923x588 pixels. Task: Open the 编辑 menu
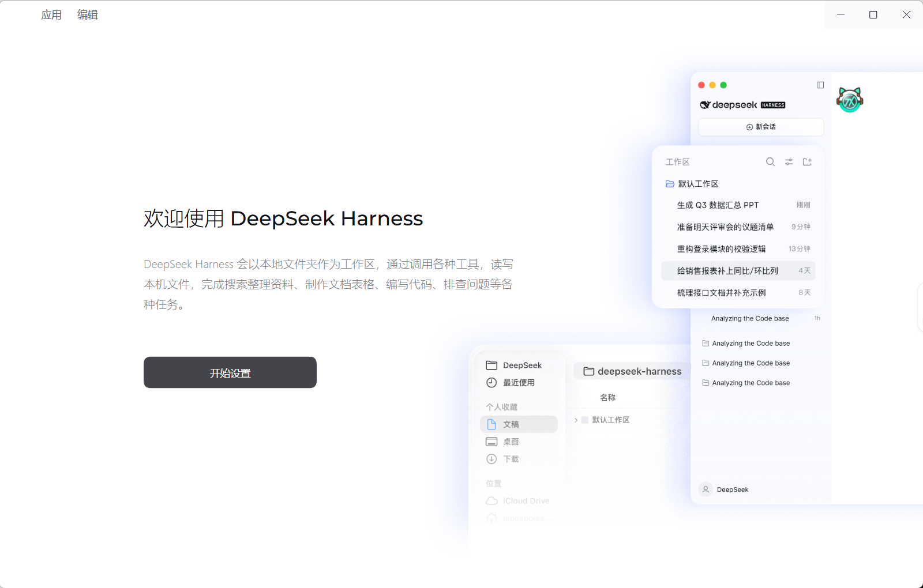(x=88, y=15)
